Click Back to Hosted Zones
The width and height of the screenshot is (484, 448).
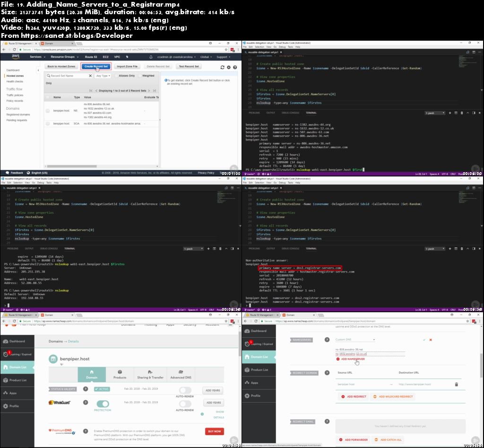pos(61,66)
